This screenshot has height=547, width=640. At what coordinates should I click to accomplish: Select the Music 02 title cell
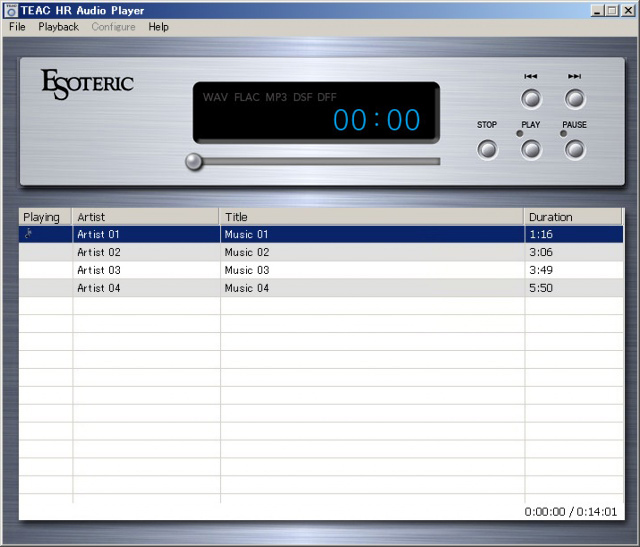(372, 252)
